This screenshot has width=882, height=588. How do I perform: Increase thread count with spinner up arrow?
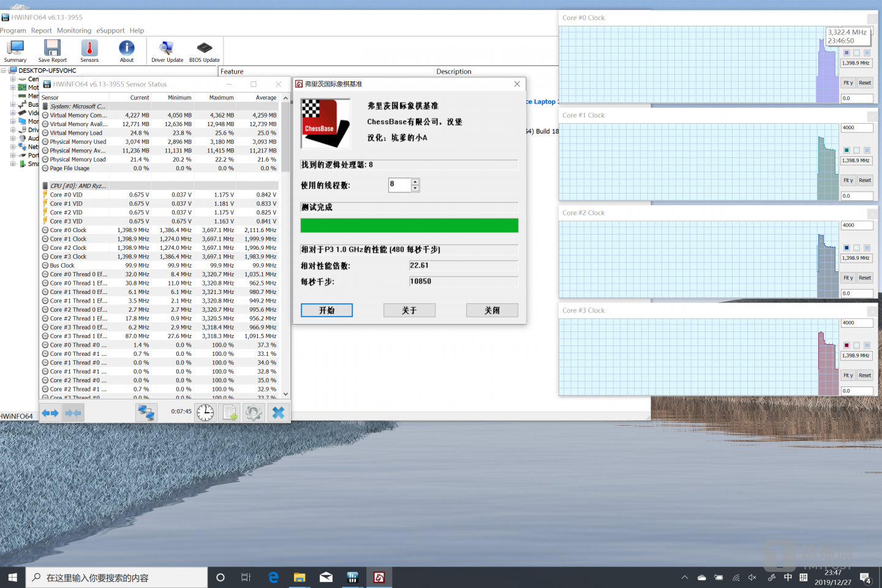(x=415, y=181)
